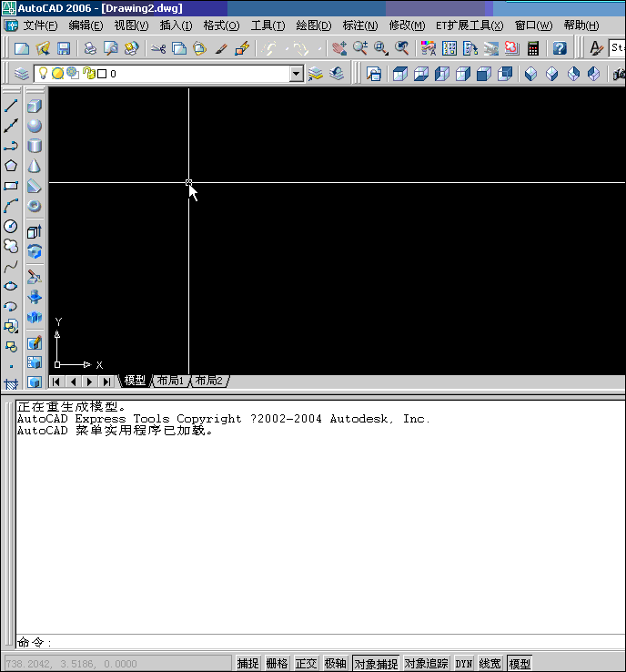Select the Construction Line tool
Screen dimensions: 626x672
click(11, 126)
